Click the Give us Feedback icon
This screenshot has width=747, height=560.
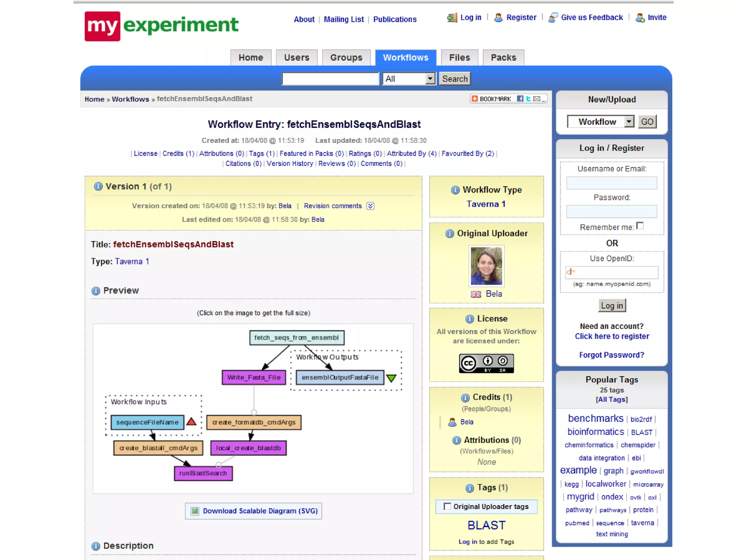[553, 17]
